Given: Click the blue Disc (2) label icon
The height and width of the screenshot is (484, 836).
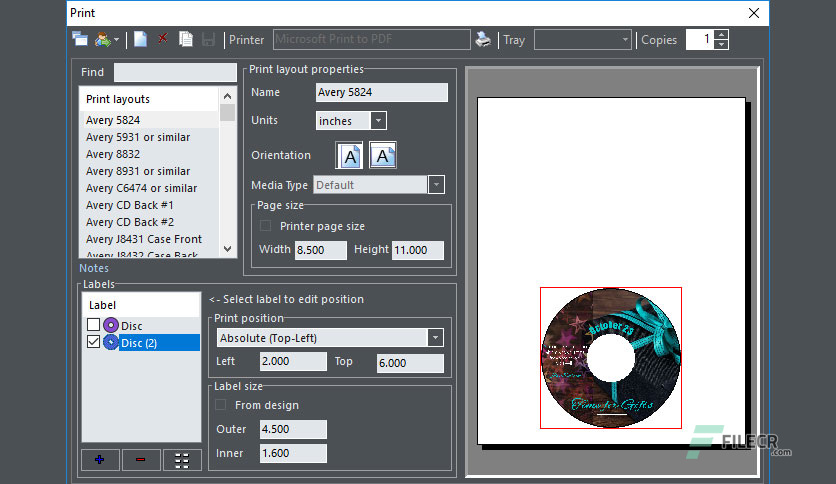Looking at the screenshot, I should click(111, 342).
